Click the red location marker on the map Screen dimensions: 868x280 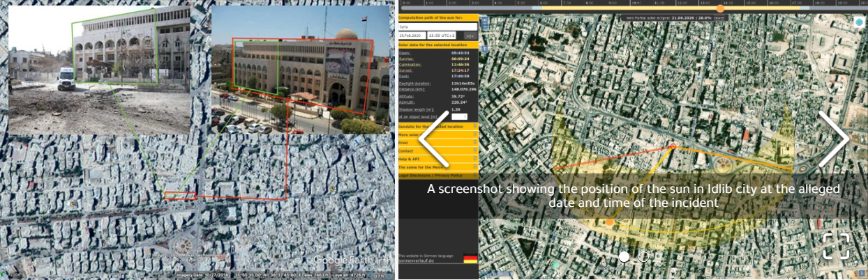(673, 146)
